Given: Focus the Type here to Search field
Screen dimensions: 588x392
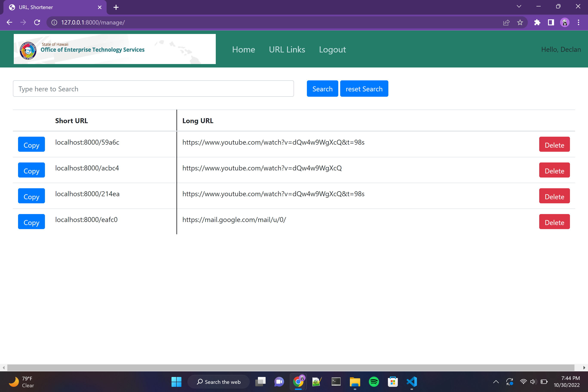Looking at the screenshot, I should coord(153,89).
